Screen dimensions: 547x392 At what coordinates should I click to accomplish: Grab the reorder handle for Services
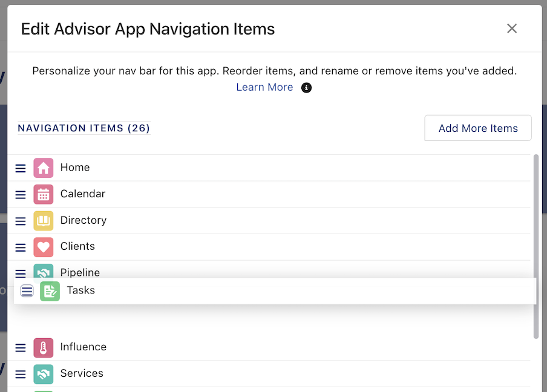click(x=21, y=374)
